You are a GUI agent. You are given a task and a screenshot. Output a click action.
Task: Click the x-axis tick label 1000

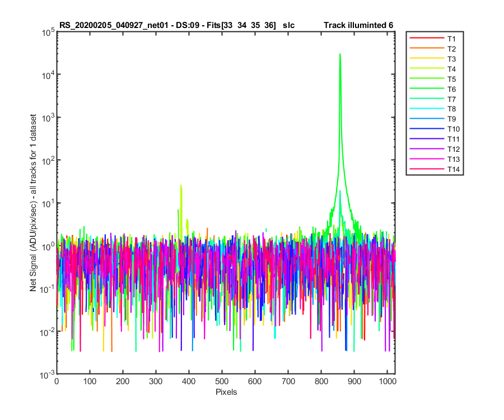388,381
